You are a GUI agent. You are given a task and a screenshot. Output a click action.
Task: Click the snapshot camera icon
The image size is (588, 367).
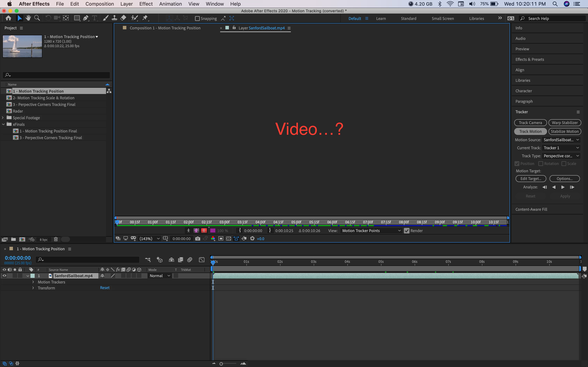pos(198,239)
